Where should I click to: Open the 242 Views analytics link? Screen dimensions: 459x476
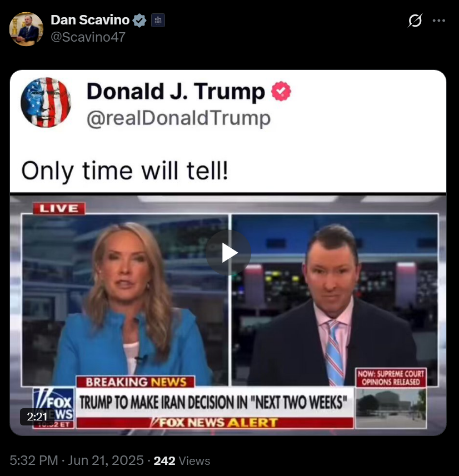182,461
